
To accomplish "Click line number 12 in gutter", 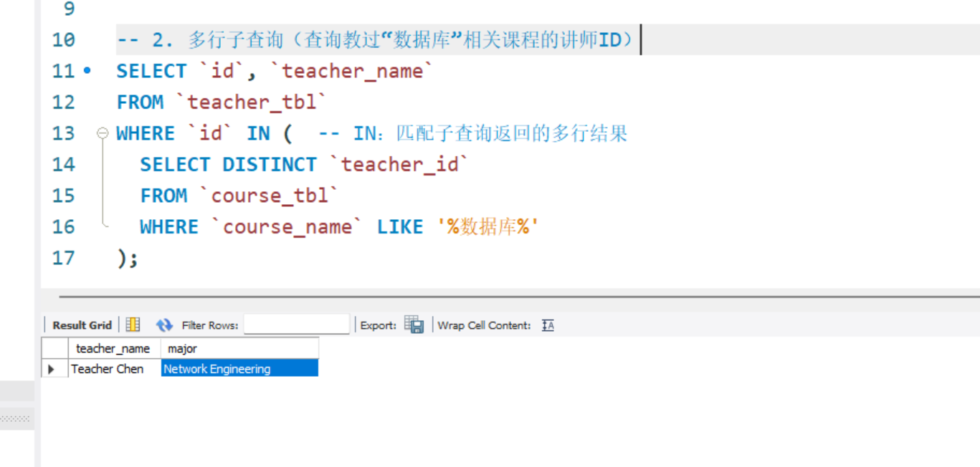I will 63,102.
